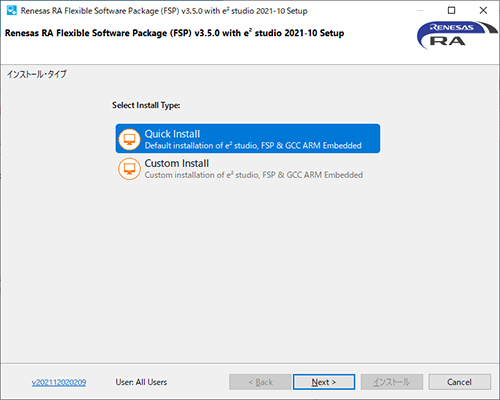Open the v202112020209 version link
This screenshot has height=400, width=500.
tap(59, 382)
